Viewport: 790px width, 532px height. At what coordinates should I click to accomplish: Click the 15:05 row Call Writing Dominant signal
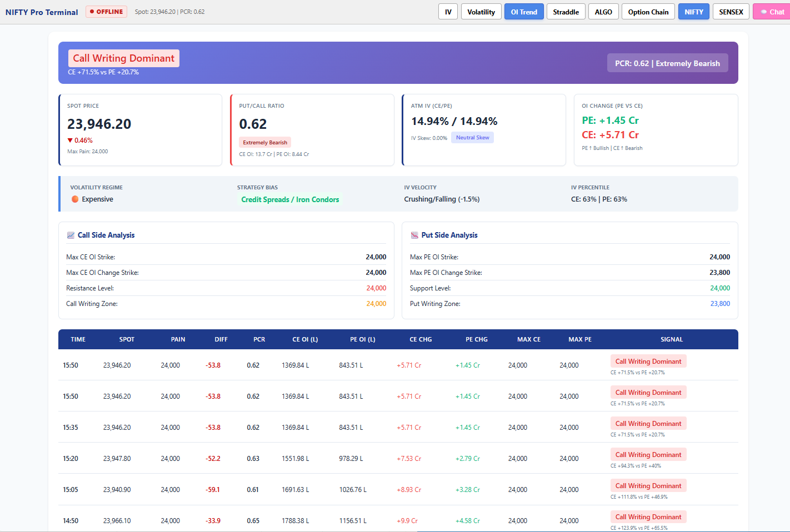648,485
